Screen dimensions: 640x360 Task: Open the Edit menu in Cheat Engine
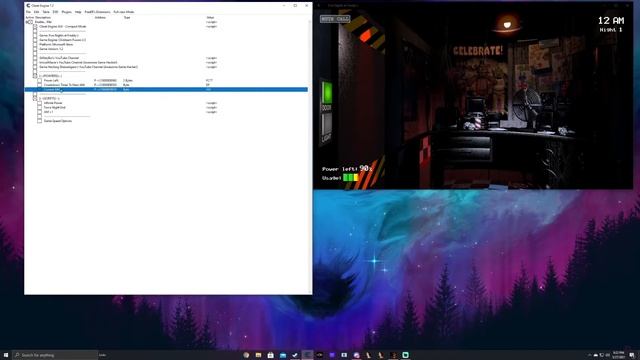[36, 12]
